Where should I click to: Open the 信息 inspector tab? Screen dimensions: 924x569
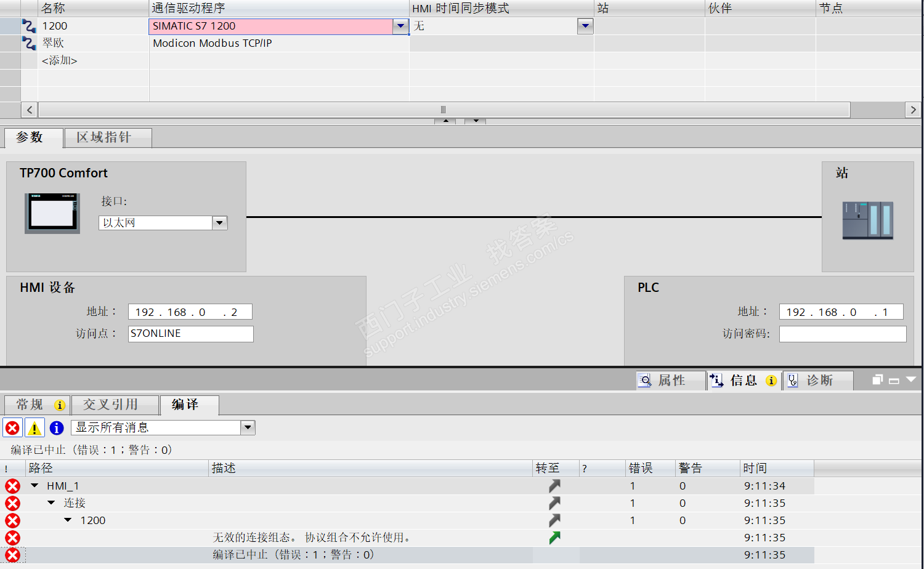point(745,381)
